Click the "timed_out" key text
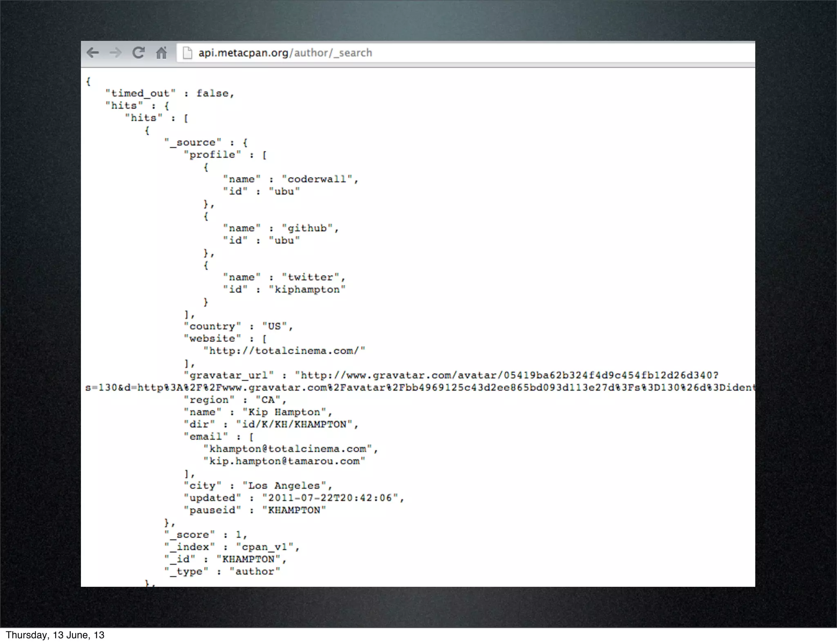This screenshot has width=837, height=644. point(140,94)
